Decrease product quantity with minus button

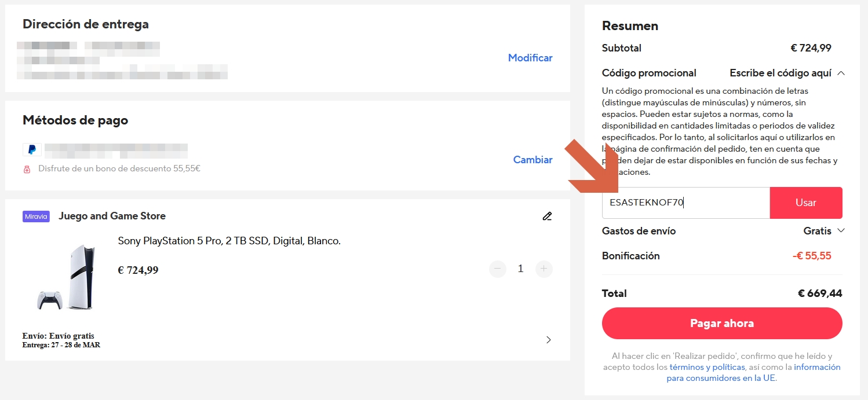coord(498,269)
